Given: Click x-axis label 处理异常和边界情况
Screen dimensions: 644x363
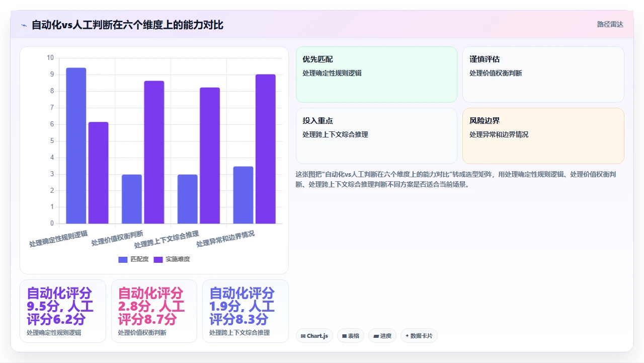Looking at the screenshot, I should [x=225, y=239].
